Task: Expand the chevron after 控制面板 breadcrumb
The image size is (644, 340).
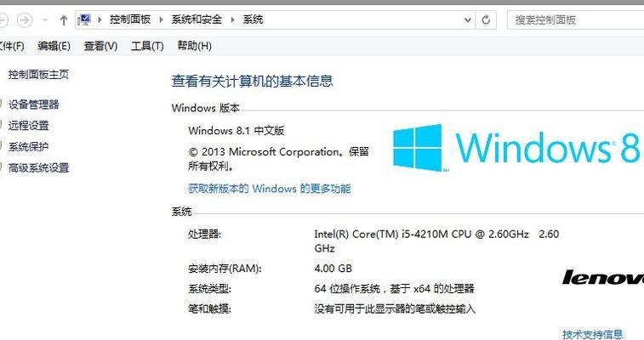Action: [x=161, y=20]
